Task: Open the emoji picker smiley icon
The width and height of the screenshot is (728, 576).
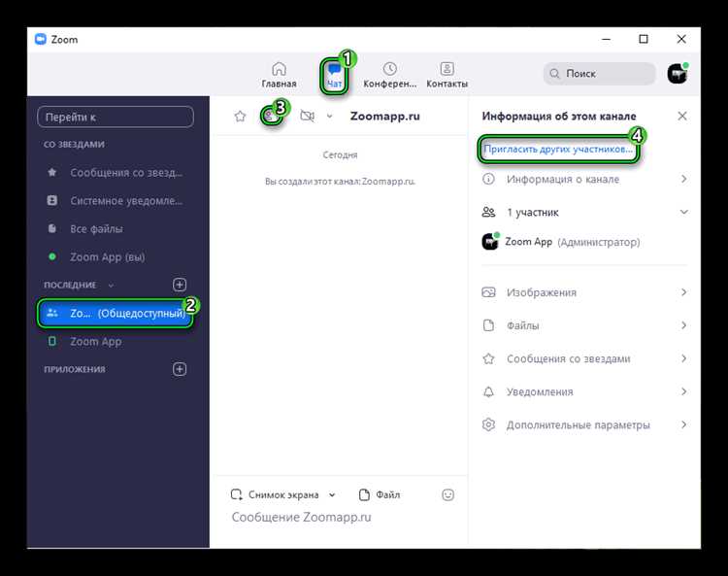Action: point(447,494)
